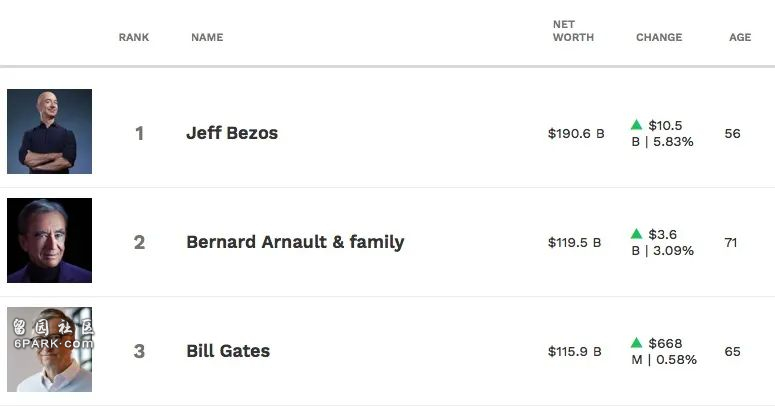Click the 5.83% change value for Bezos
Screen dimensions: 775x416
pyautogui.click(x=673, y=142)
